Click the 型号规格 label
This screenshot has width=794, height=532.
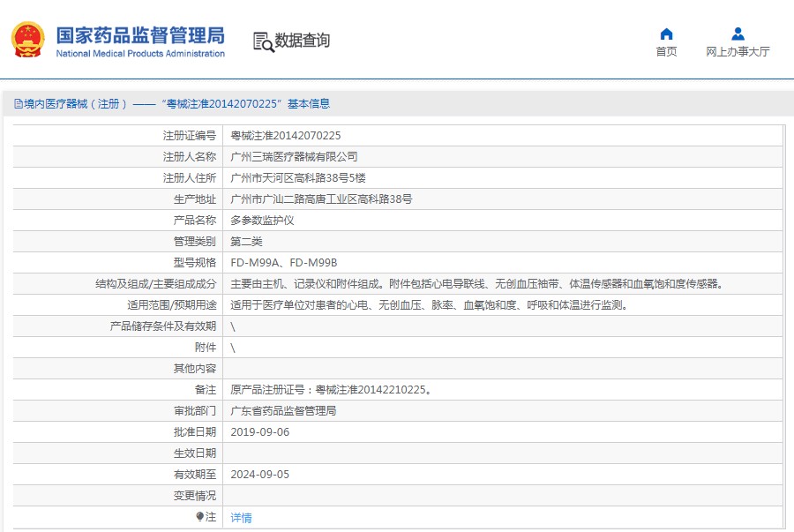click(195, 263)
